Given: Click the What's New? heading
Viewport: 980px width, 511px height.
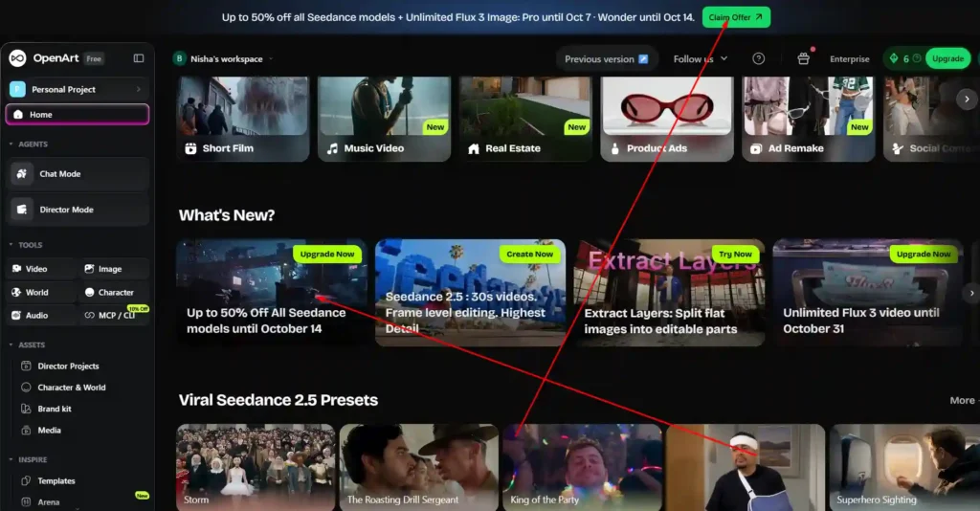Looking at the screenshot, I should point(227,215).
